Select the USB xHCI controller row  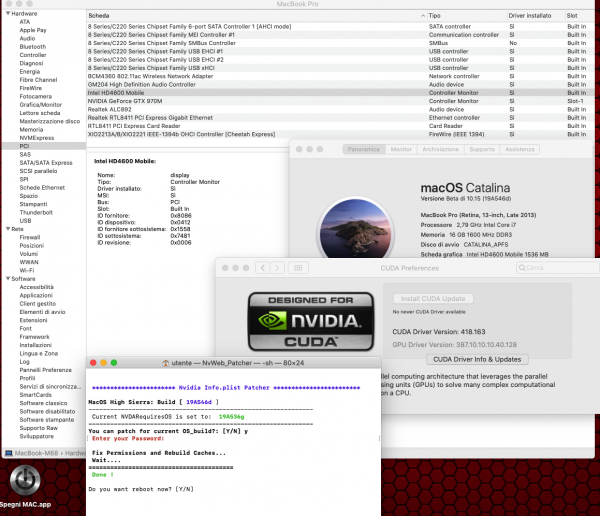[x=340, y=68]
